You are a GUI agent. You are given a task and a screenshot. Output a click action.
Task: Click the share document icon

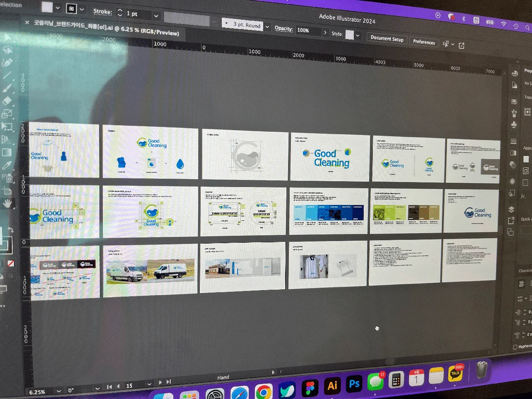point(462,46)
